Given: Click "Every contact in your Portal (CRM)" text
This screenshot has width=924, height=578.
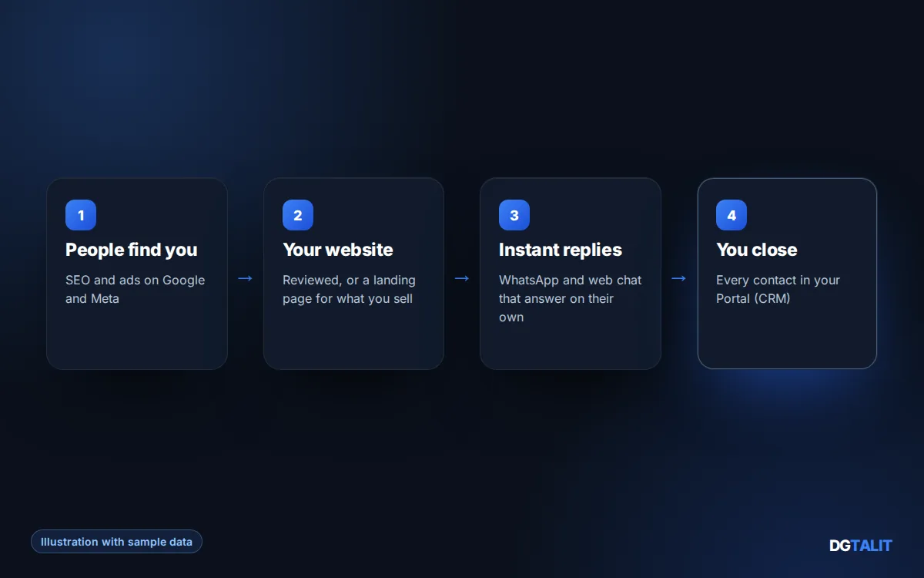Looking at the screenshot, I should point(778,289).
